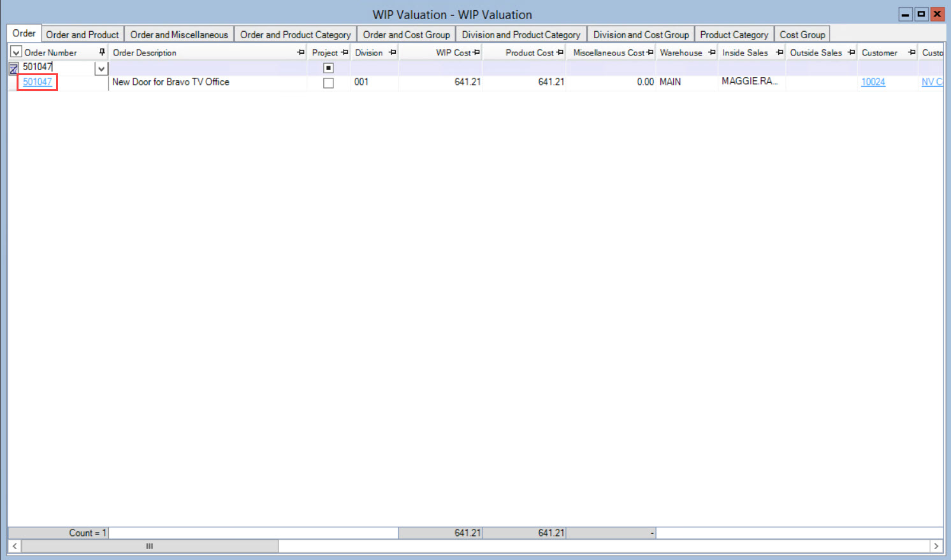Pin the Miscellaneous Cost column
Screen dimensions: 951x560
pyautogui.click(x=650, y=52)
